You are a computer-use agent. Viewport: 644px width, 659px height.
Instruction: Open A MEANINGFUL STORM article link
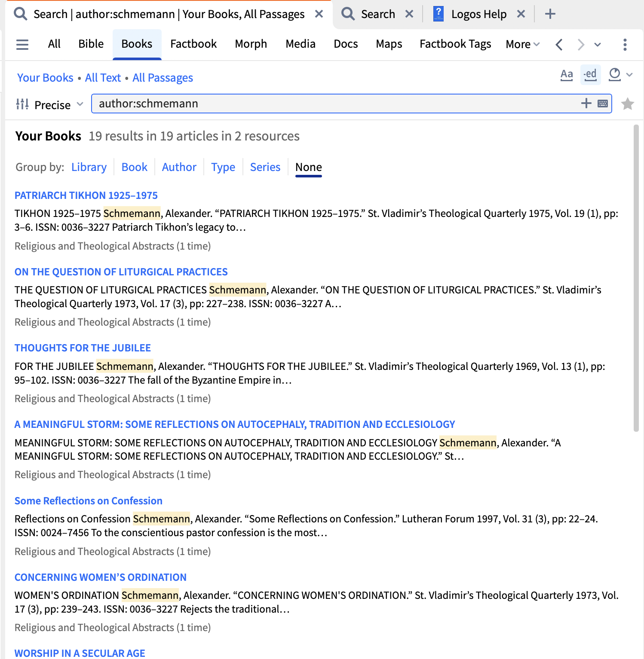point(235,424)
